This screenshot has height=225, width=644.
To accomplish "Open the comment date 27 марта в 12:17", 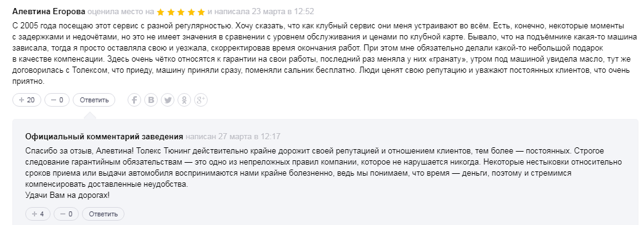I will click(x=250, y=136).
